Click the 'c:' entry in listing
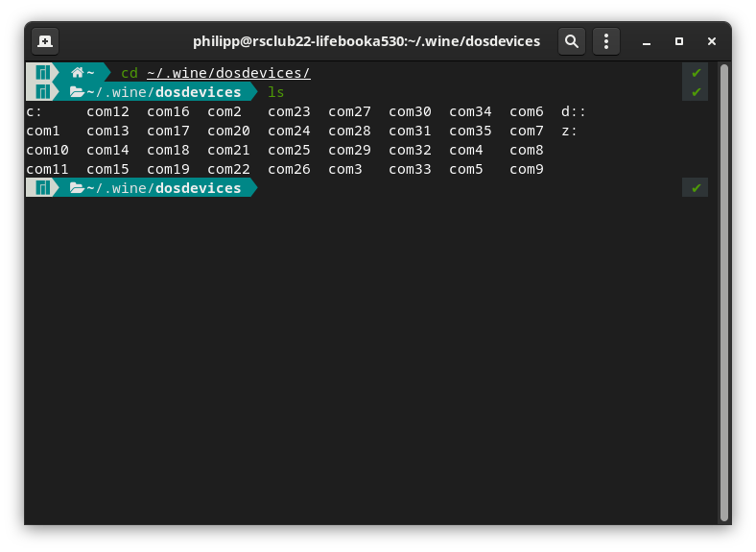The height and width of the screenshot is (552, 756). (34, 112)
